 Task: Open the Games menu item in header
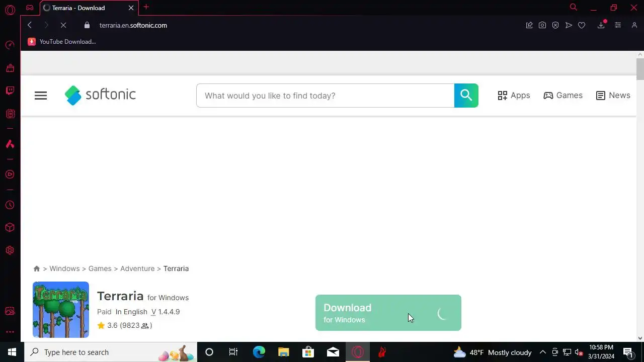coord(563,96)
